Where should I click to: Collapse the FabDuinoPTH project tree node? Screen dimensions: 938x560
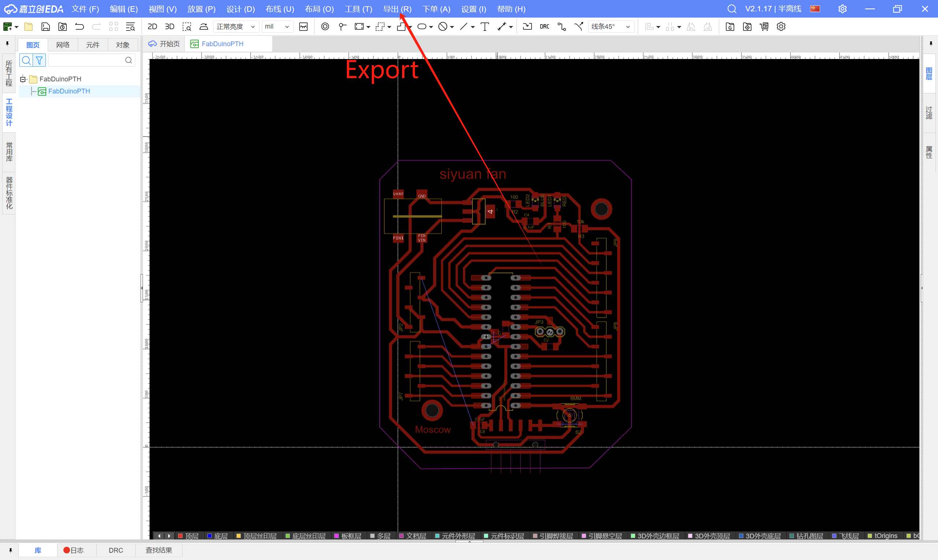pyautogui.click(x=23, y=79)
